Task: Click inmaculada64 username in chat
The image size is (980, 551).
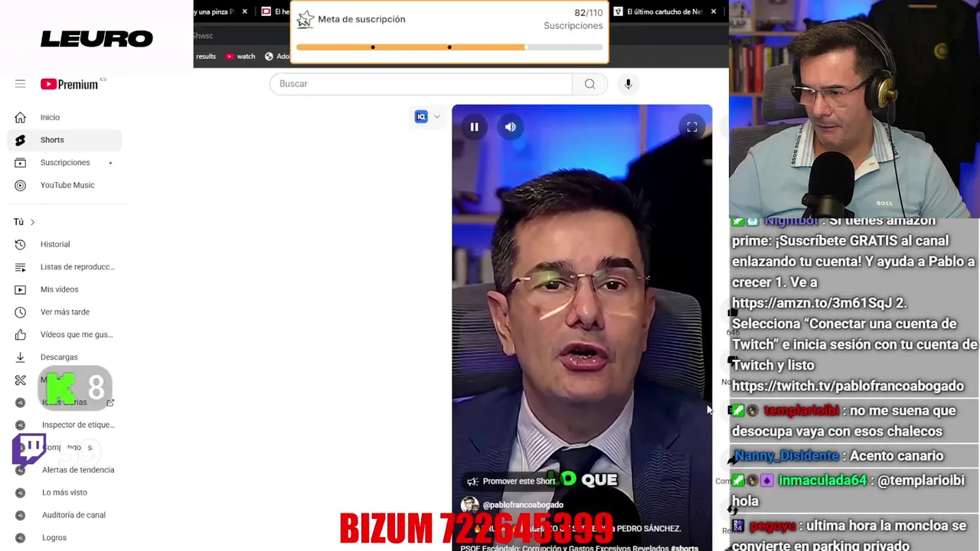Action: click(x=822, y=481)
